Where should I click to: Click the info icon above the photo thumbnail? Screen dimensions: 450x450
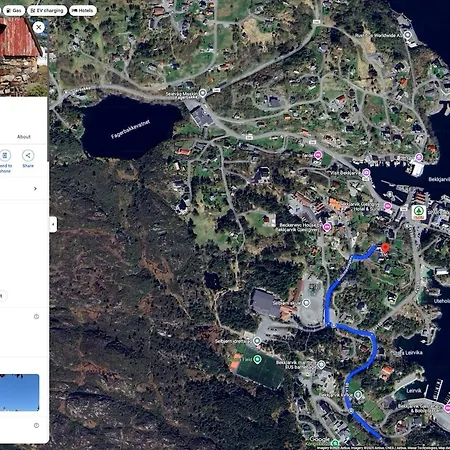click(x=36, y=316)
